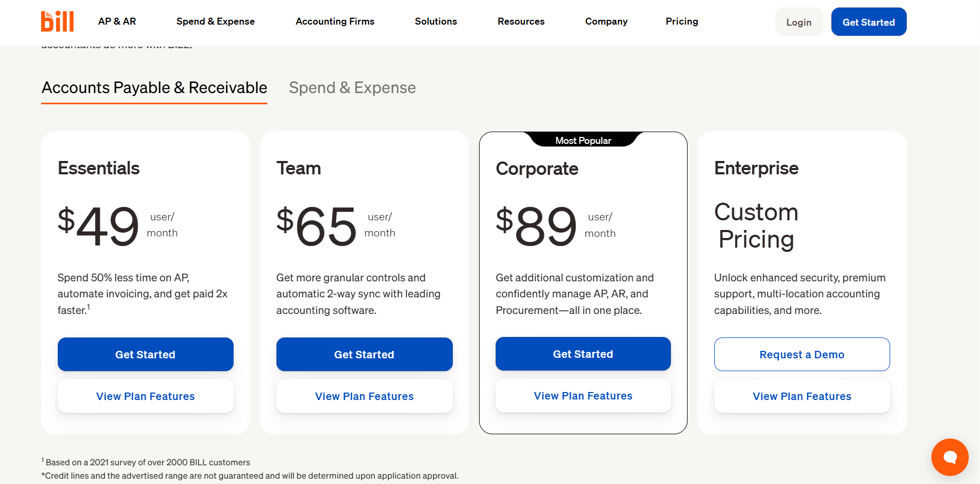Open the Company menu
980x484 pixels.
coord(606,21)
